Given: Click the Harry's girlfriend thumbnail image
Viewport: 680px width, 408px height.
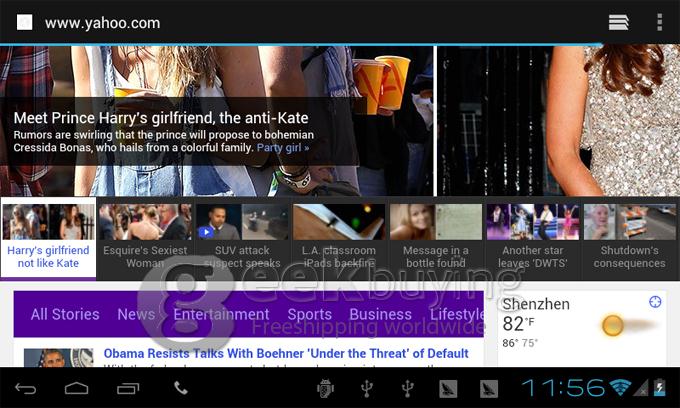Looking at the screenshot, I should [x=49, y=222].
